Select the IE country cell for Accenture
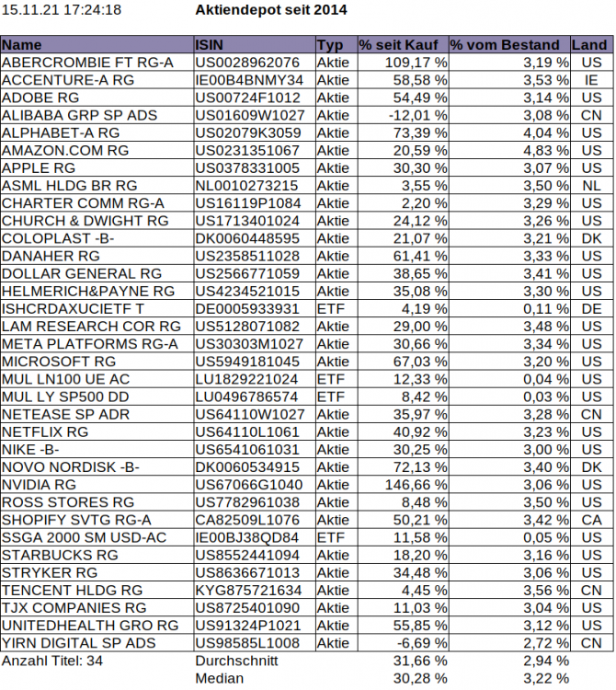The width and height of the screenshot is (616, 690). pos(592,80)
